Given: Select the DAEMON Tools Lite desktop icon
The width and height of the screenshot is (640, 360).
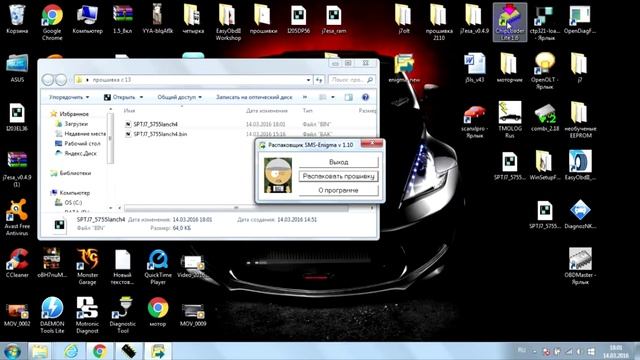Looking at the screenshot, I should coord(52,315).
